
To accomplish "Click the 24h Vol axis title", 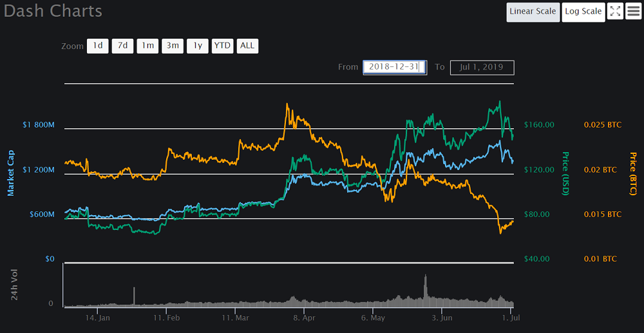I will pos(15,285).
